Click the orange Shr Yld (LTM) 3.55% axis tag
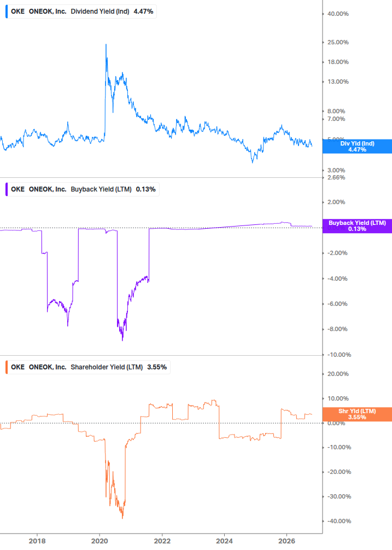This screenshot has height=550, width=392. coord(357,414)
